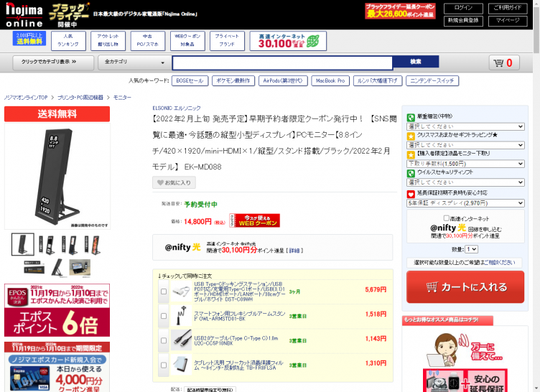Screen dimensions: 540x392
Task: Click the ポケモン最新作 keyword link
Action: [x=233, y=81]
